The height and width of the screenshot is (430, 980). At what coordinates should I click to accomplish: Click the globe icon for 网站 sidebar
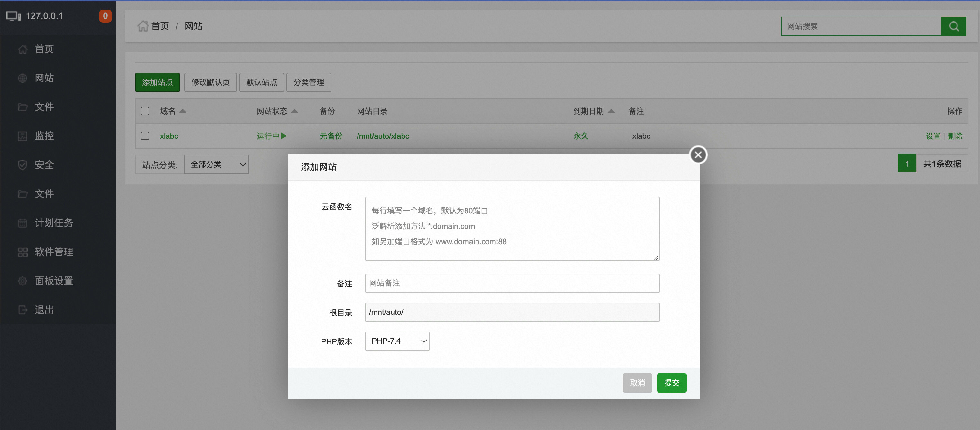(x=23, y=78)
